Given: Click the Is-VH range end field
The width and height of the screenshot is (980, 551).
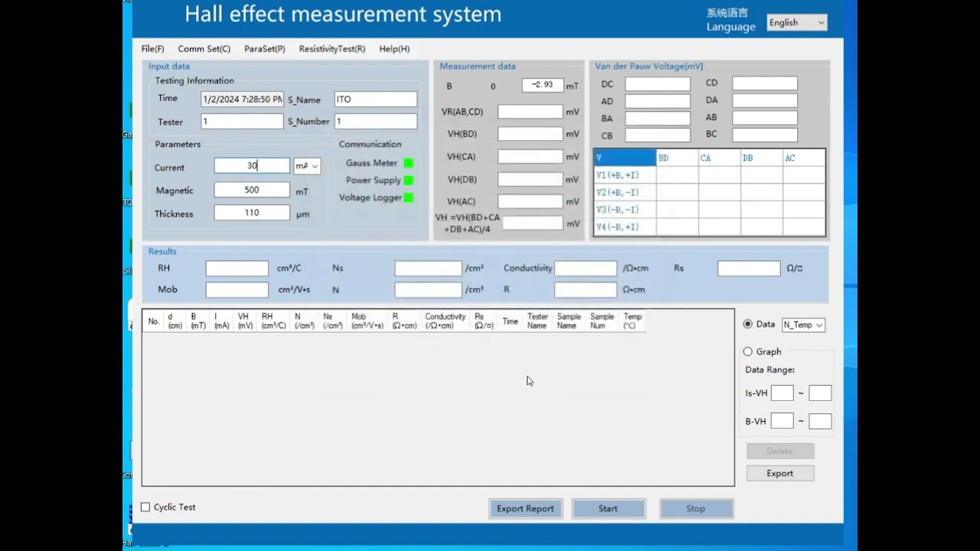Looking at the screenshot, I should [820, 393].
